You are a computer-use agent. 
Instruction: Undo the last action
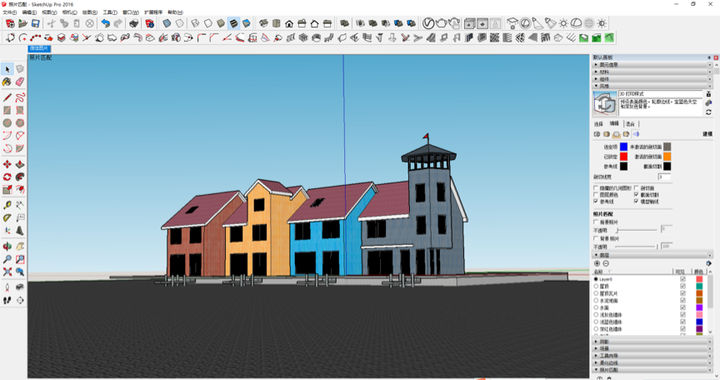106,23
